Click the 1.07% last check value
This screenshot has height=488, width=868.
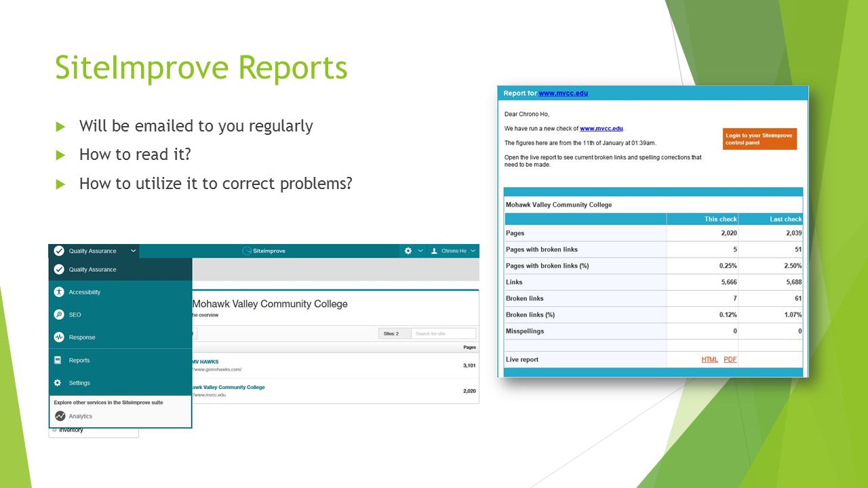(x=793, y=314)
